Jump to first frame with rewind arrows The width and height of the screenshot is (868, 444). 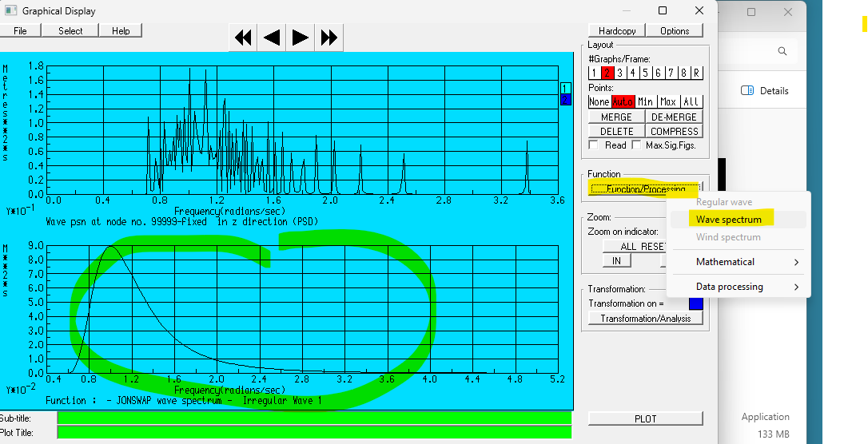242,38
